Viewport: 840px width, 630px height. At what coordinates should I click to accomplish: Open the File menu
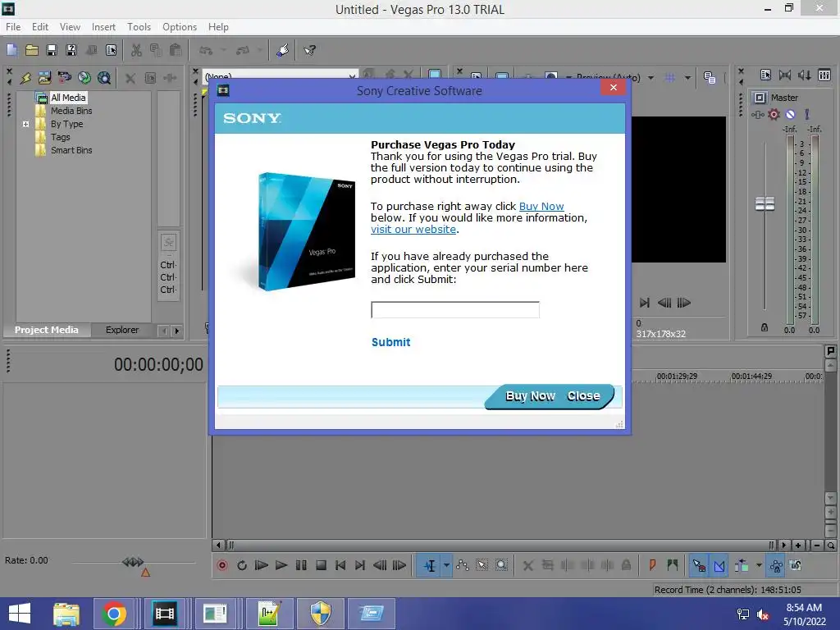point(13,27)
